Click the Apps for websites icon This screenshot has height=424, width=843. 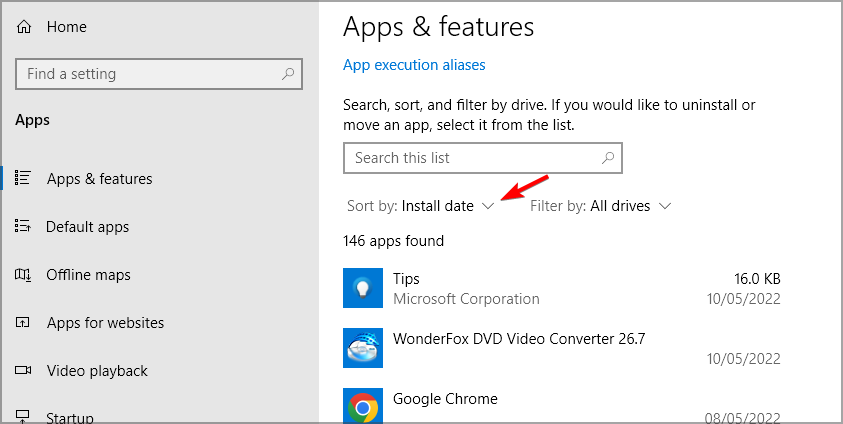point(24,323)
